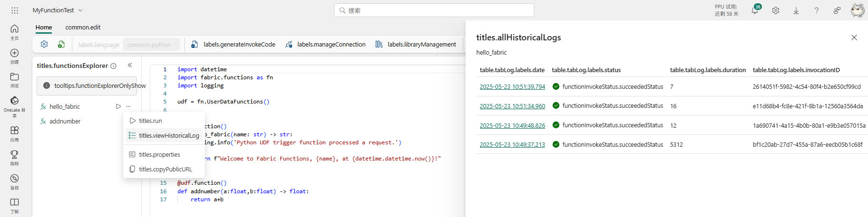Image resolution: width=868 pixels, height=217 pixels.
Task: Click code line 15 @udf.function()
Action: point(202,183)
